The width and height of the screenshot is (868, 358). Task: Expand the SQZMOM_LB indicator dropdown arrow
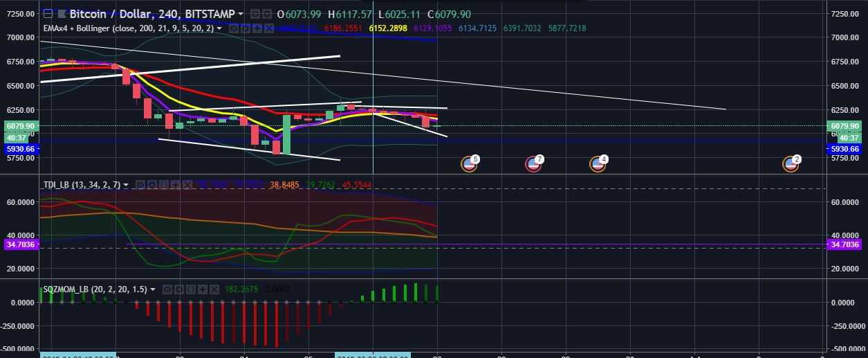coord(153,289)
